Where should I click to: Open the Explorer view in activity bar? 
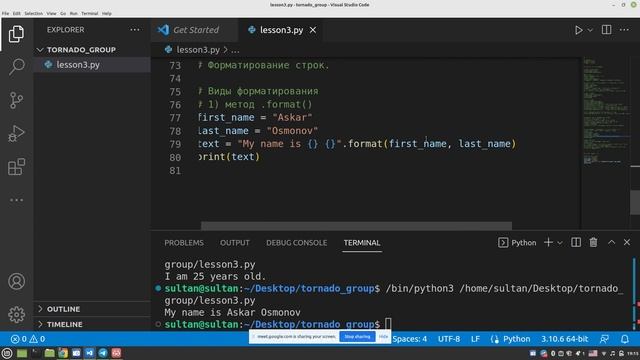point(16,33)
